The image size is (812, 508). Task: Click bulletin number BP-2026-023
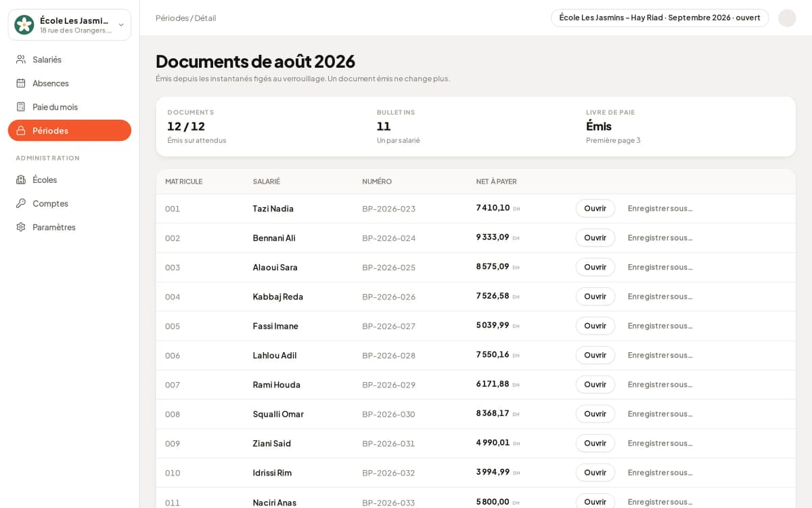(389, 209)
